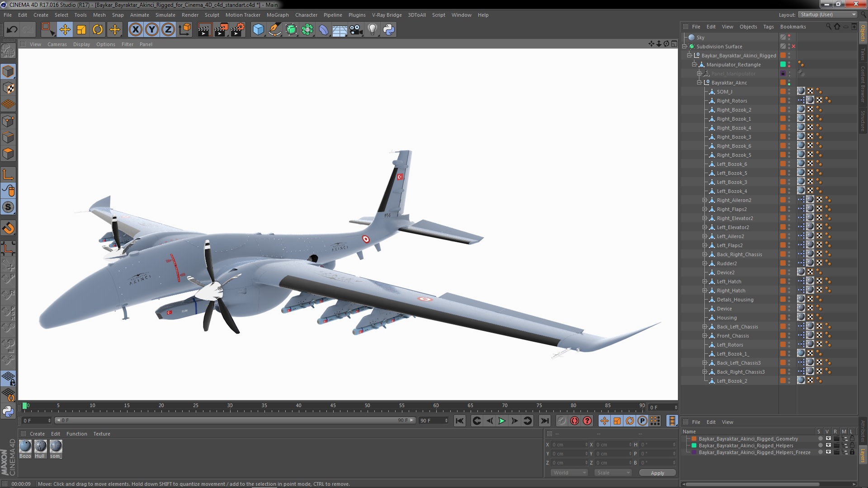Expand the Rudder2 object
This screenshot has height=488, width=868.
[704, 263]
